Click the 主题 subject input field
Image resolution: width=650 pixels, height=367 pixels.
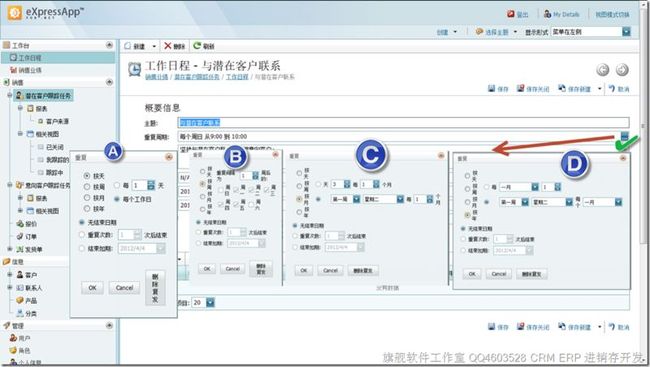[x=404, y=122]
